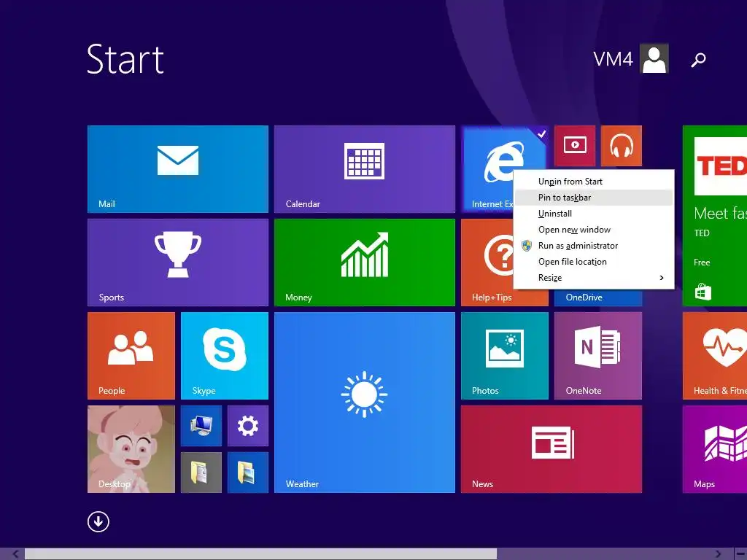Launch the Skype tile
747x560 pixels.
(x=225, y=356)
